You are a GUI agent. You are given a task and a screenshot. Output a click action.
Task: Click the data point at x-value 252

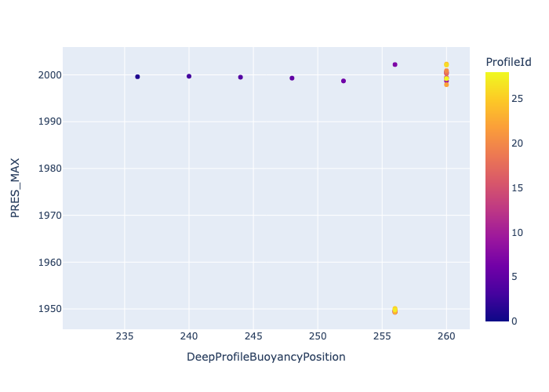pos(344,81)
